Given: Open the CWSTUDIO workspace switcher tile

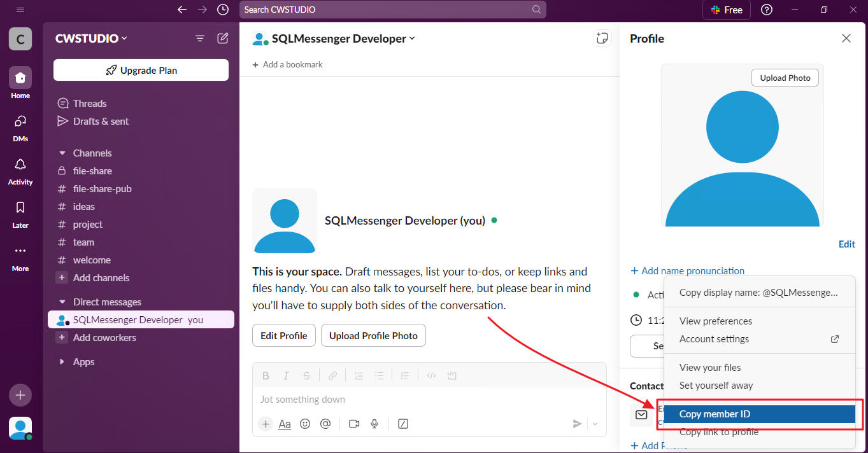Looking at the screenshot, I should [x=20, y=39].
